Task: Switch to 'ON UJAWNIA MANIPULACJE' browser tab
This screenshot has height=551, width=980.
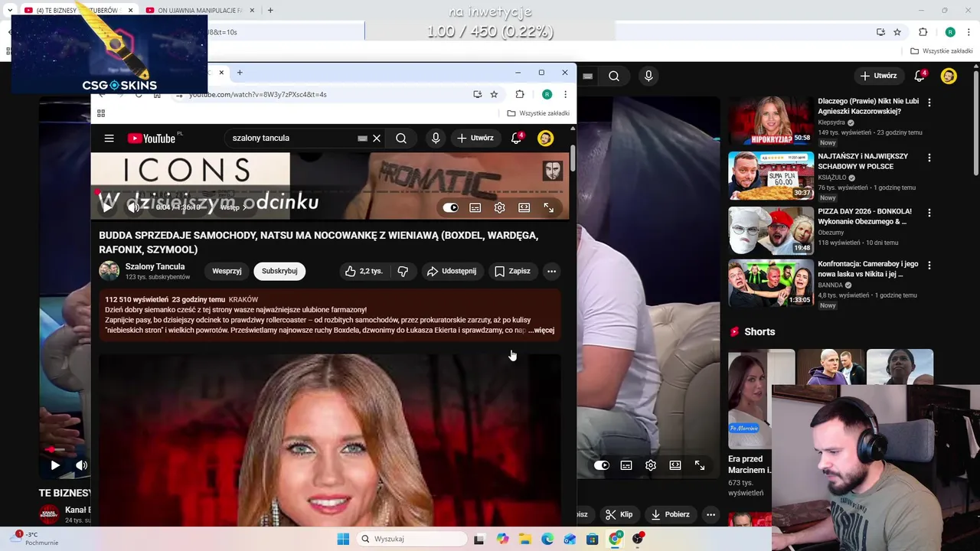Action: pyautogui.click(x=200, y=11)
